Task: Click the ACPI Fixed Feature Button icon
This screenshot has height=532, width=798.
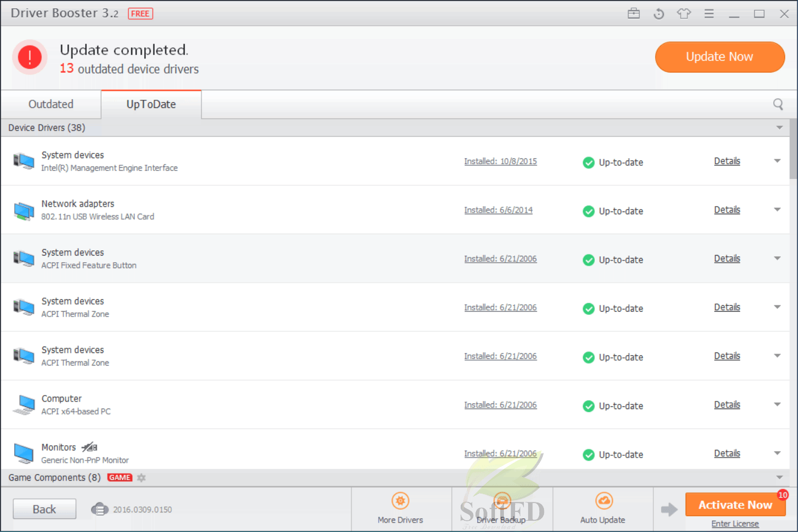Action: click(24, 258)
